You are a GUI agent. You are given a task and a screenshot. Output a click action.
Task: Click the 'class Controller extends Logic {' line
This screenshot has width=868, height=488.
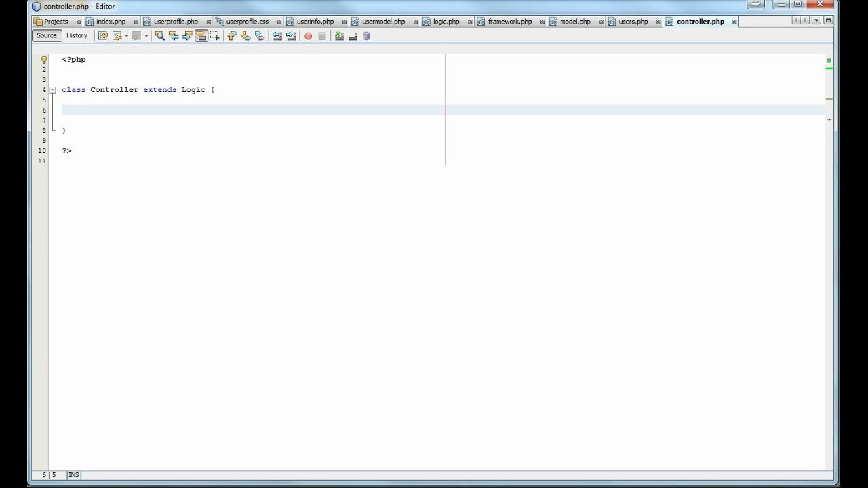(138, 89)
